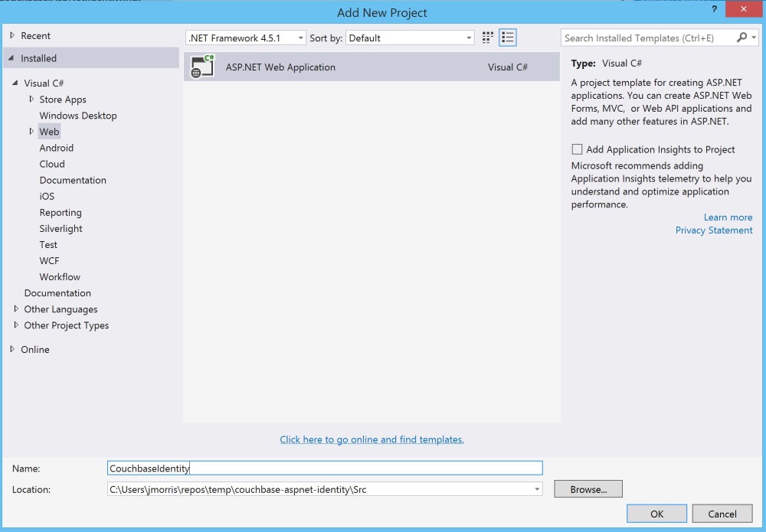Select the Workflow category

click(x=60, y=277)
